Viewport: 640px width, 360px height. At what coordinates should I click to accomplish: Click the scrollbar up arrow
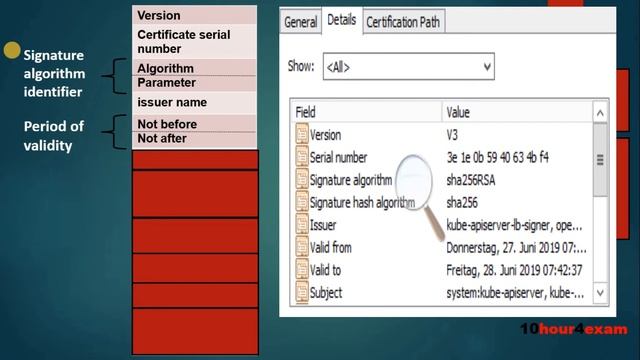coord(600,113)
